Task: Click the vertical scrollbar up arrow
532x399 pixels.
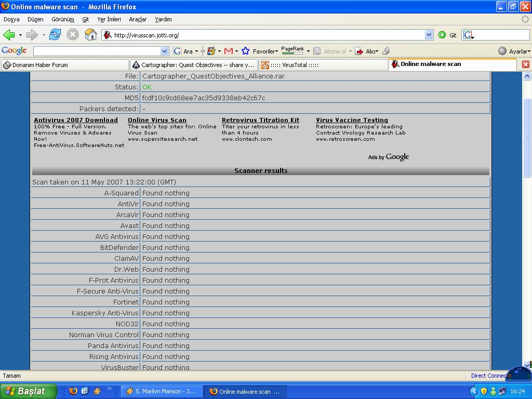Action: pyautogui.click(x=527, y=76)
